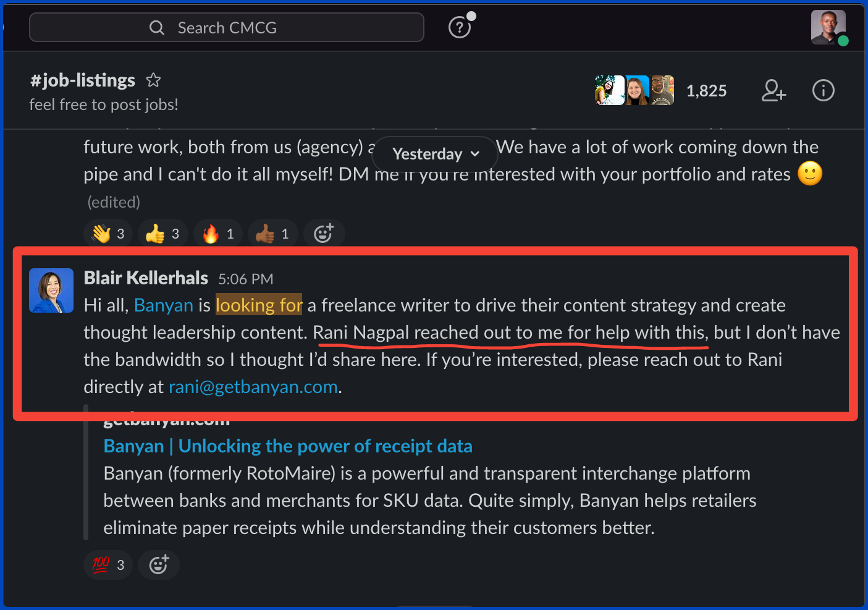Screen dimensions: 868x610
Task: Open the Banyan company link
Action: (164, 305)
